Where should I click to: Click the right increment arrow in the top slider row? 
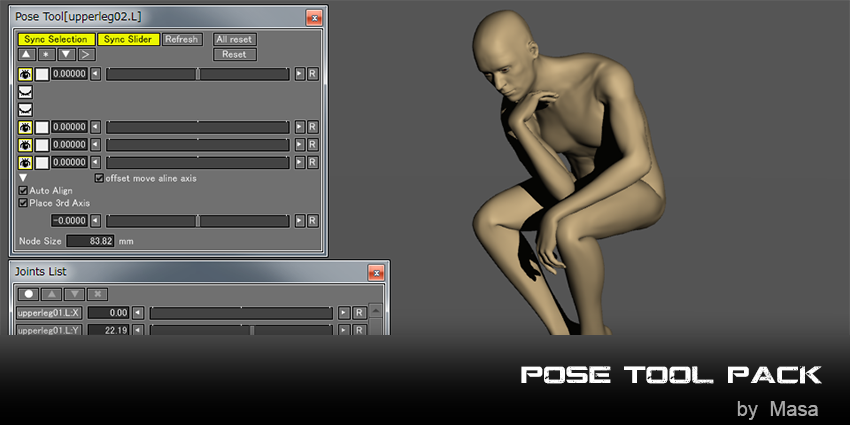(x=300, y=74)
